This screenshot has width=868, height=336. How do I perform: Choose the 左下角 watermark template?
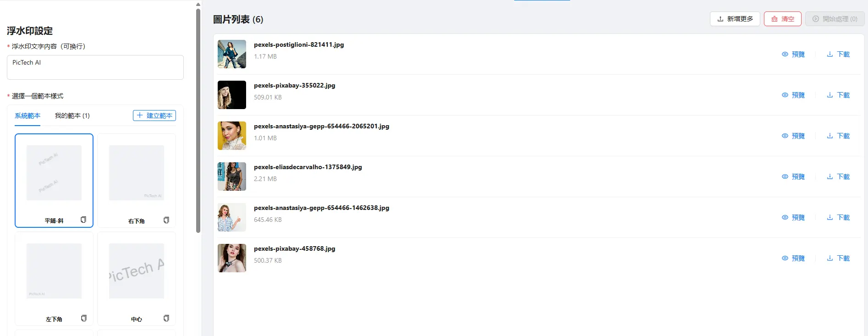pyautogui.click(x=54, y=279)
